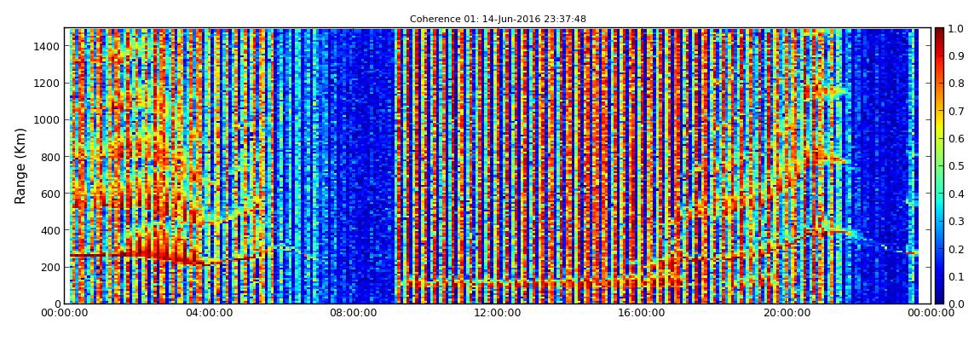Click the 0.4 colorbar tick label

click(955, 194)
